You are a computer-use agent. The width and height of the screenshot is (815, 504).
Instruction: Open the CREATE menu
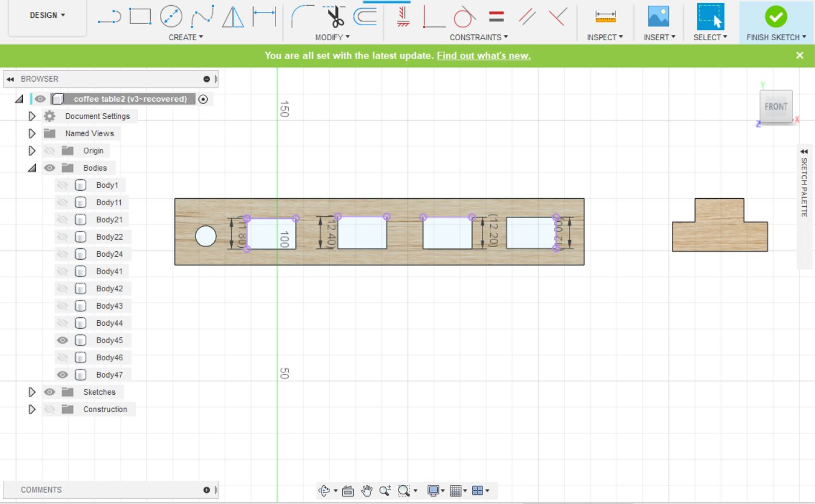coord(185,37)
